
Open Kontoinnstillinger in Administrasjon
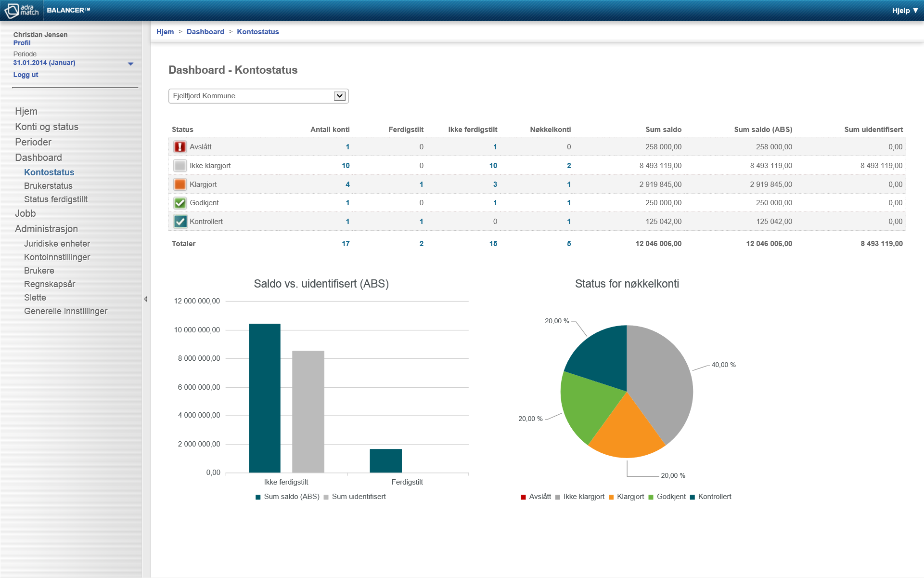coord(57,257)
